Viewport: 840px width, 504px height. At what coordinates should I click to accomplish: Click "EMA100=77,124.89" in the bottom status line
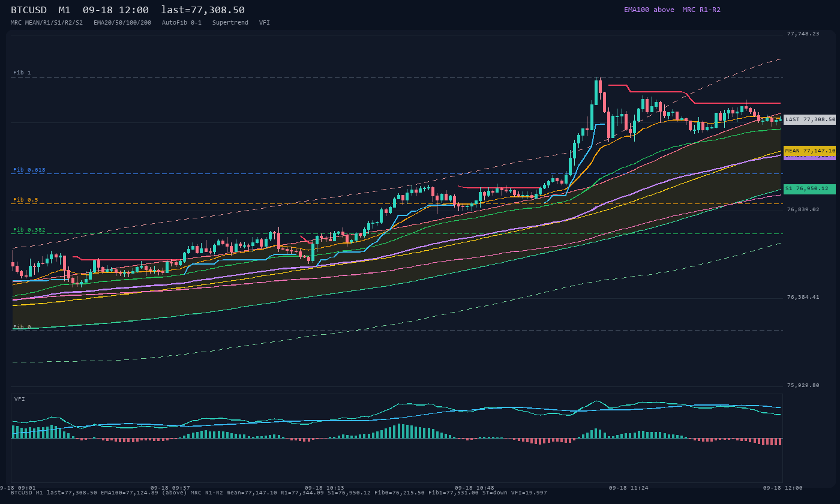(x=130, y=493)
